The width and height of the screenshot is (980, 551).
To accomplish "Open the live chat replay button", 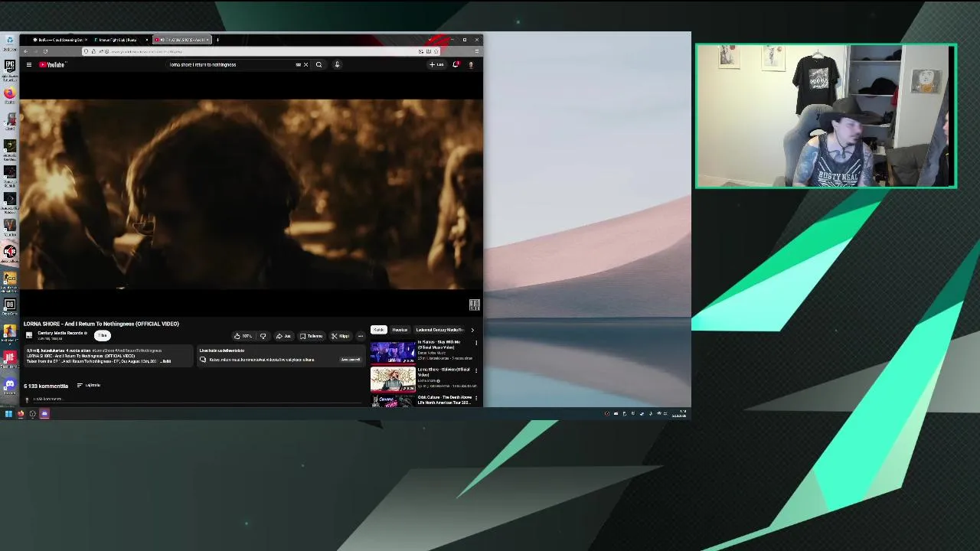I will [351, 360].
